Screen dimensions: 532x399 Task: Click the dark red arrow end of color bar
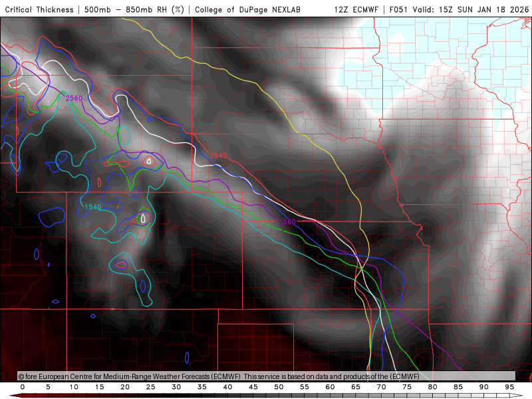point(15,396)
